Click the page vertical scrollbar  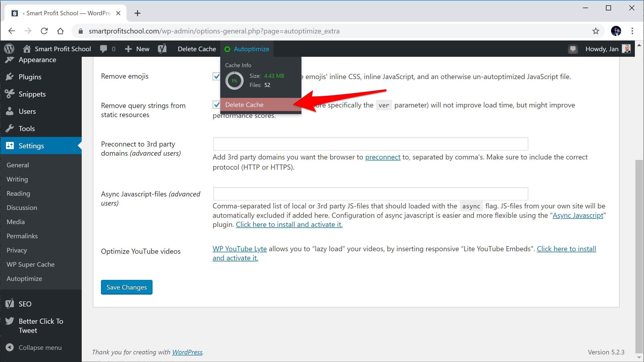(x=639, y=256)
